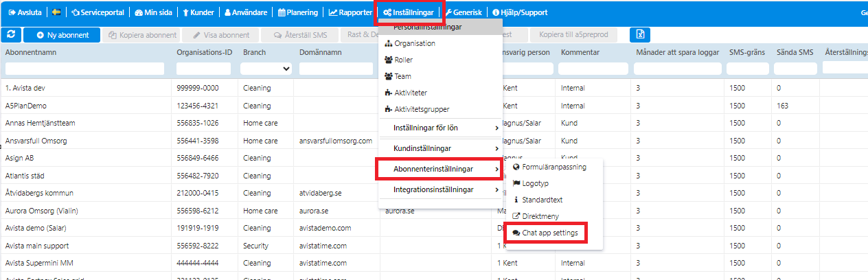Click the Månader att spara loggar filter field

[678, 69]
